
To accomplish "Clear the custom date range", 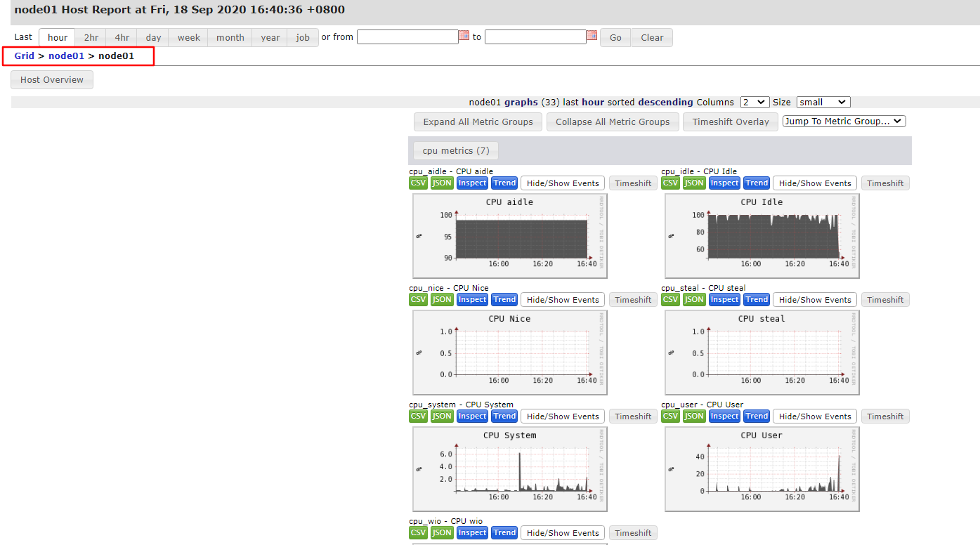I will pyautogui.click(x=652, y=38).
